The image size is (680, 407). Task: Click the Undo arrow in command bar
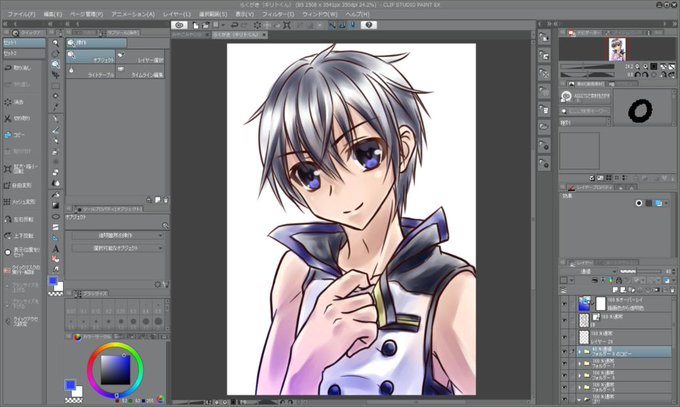(235, 25)
